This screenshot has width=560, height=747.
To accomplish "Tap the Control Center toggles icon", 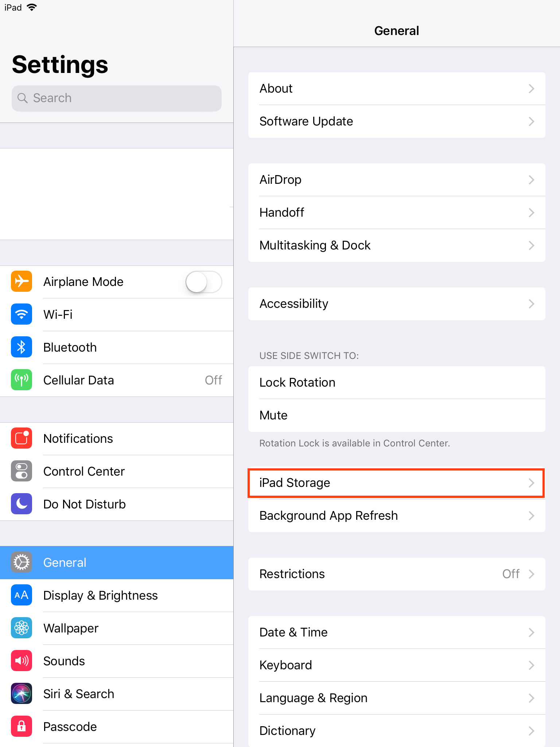I will (22, 471).
